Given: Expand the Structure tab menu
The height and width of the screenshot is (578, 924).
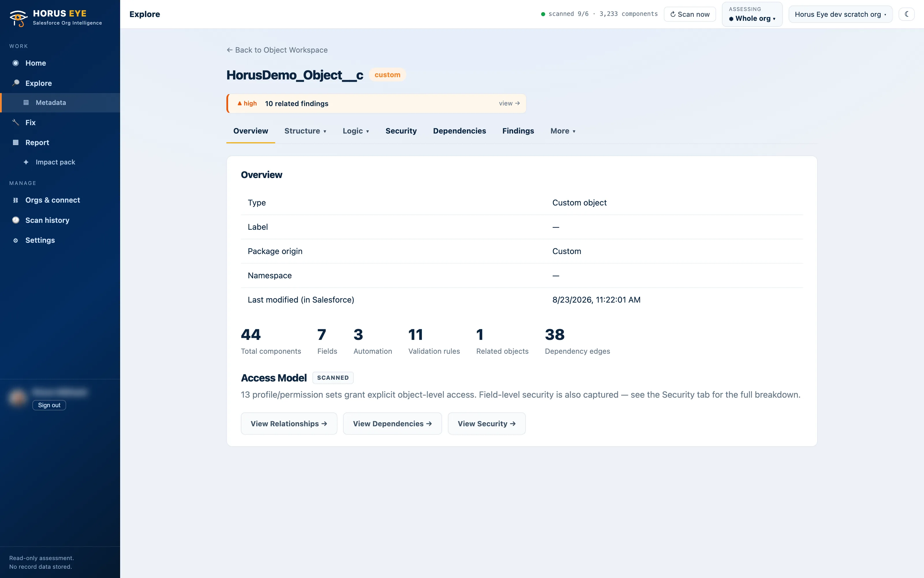Looking at the screenshot, I should point(305,131).
